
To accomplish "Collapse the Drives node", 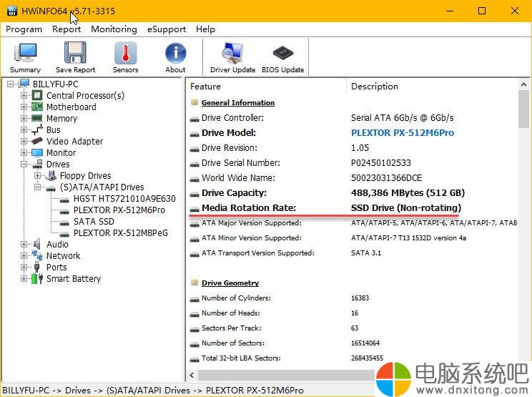I will [24, 165].
